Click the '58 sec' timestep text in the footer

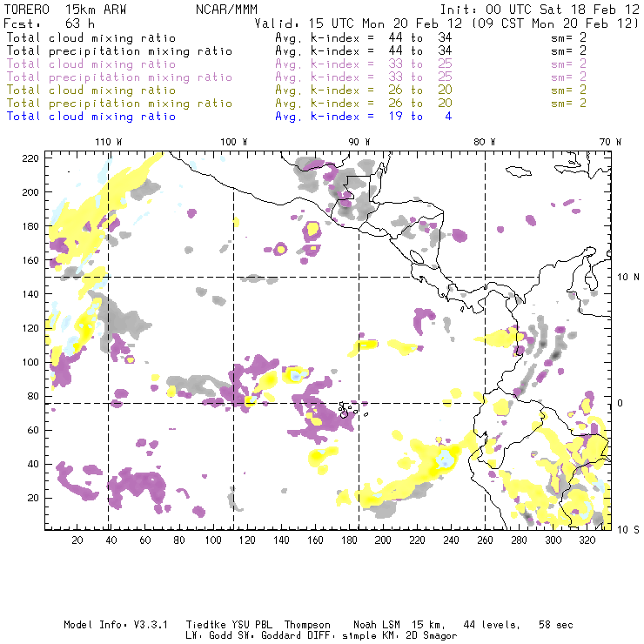pos(556,625)
